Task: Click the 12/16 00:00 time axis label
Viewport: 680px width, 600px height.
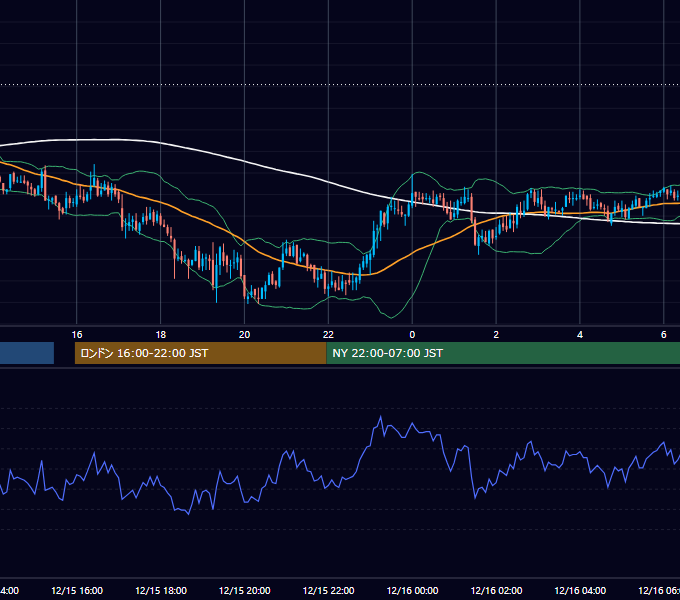Action: [412, 590]
